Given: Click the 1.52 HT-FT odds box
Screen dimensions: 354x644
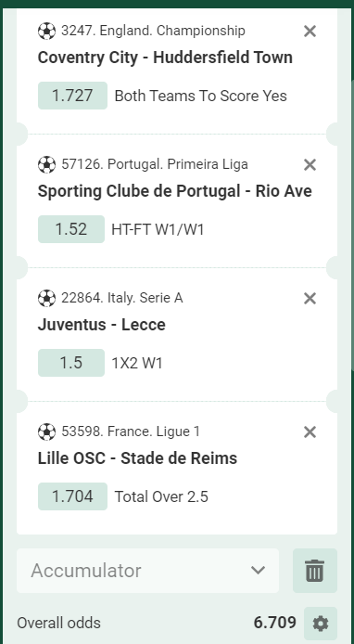Looking at the screenshot, I should coord(71,229).
